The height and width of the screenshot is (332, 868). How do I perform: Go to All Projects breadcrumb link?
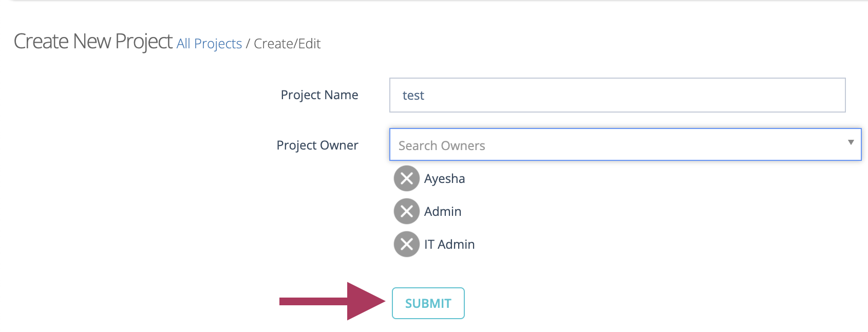point(209,44)
